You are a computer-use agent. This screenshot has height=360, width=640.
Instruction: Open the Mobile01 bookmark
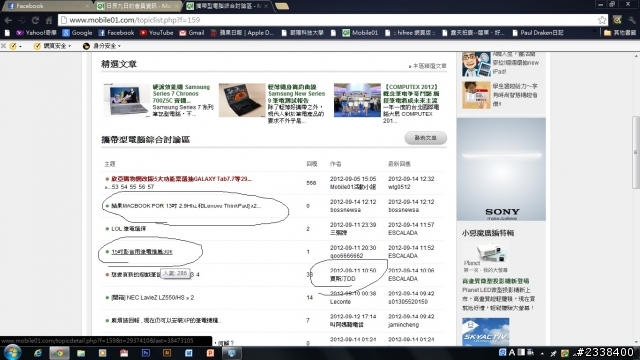[360, 33]
